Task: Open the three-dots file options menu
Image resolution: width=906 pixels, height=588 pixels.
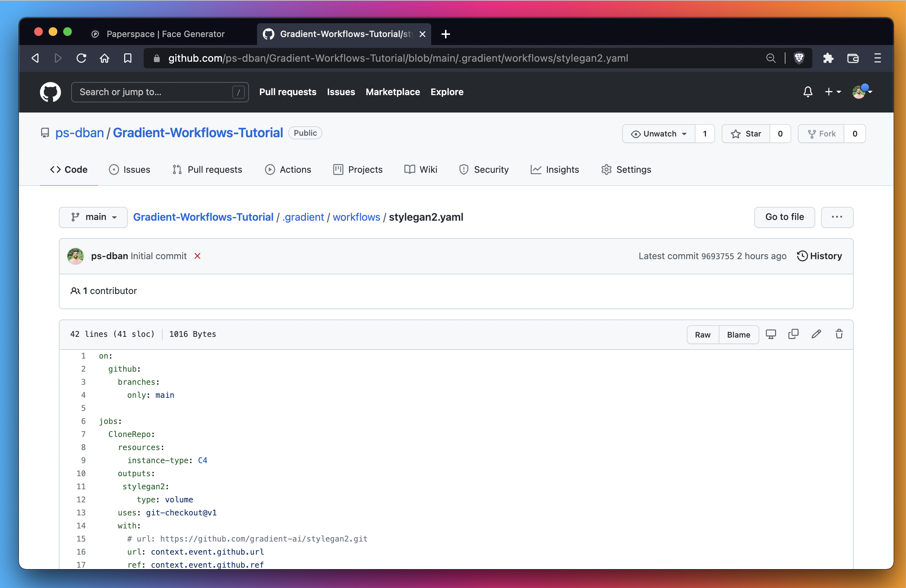Action: (837, 217)
